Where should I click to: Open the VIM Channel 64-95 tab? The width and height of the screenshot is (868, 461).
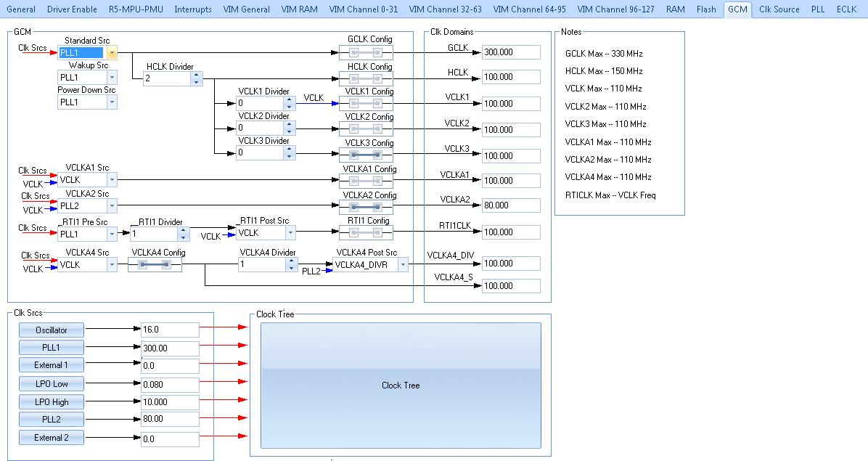529,9
